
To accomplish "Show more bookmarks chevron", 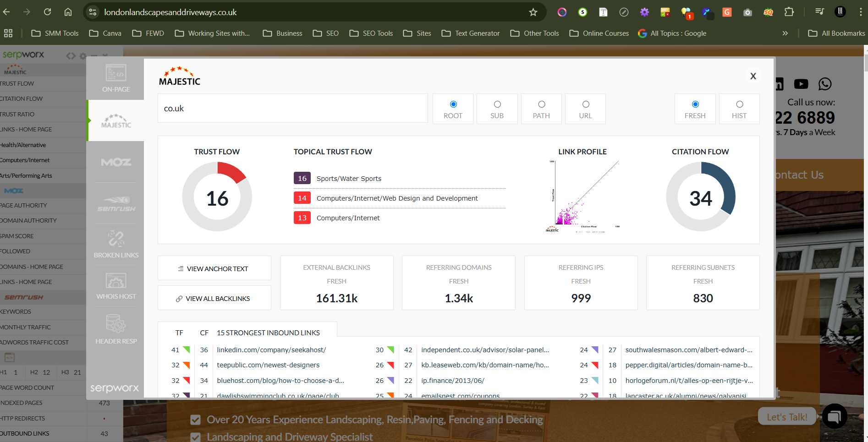I will (785, 33).
